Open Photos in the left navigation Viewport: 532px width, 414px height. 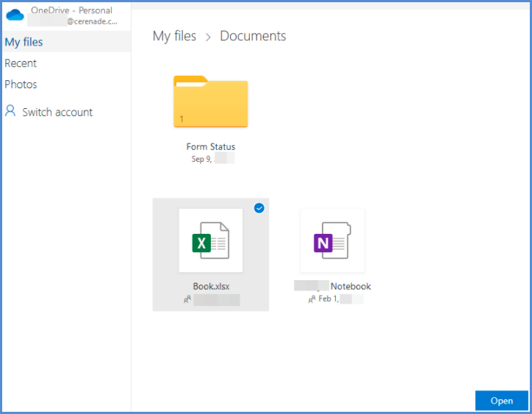click(x=21, y=85)
